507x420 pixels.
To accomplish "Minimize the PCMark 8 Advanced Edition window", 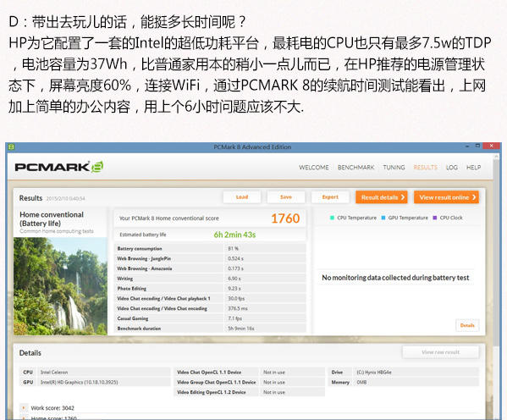I will point(467,146).
